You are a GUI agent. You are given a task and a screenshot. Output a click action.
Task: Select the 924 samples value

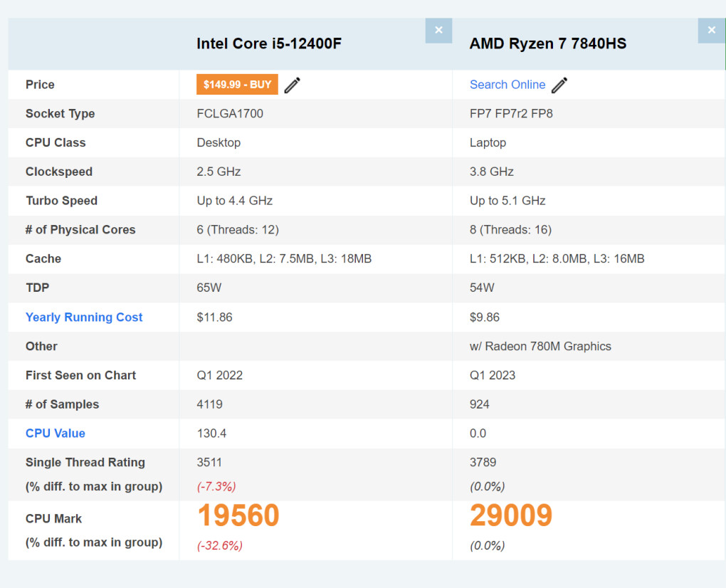[x=479, y=404]
